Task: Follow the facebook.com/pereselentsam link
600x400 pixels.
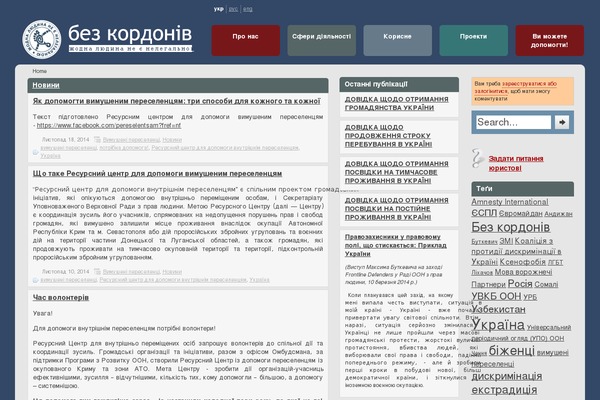Action: 109,125
